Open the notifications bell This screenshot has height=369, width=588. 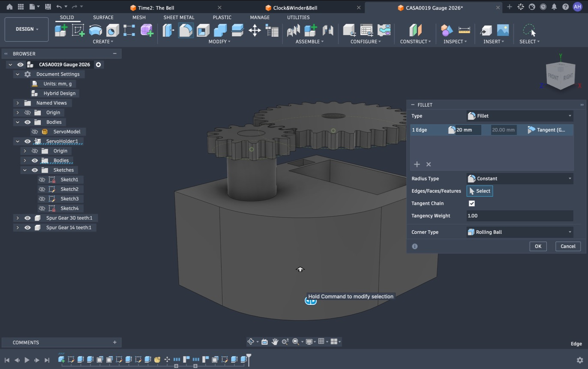click(x=554, y=7)
